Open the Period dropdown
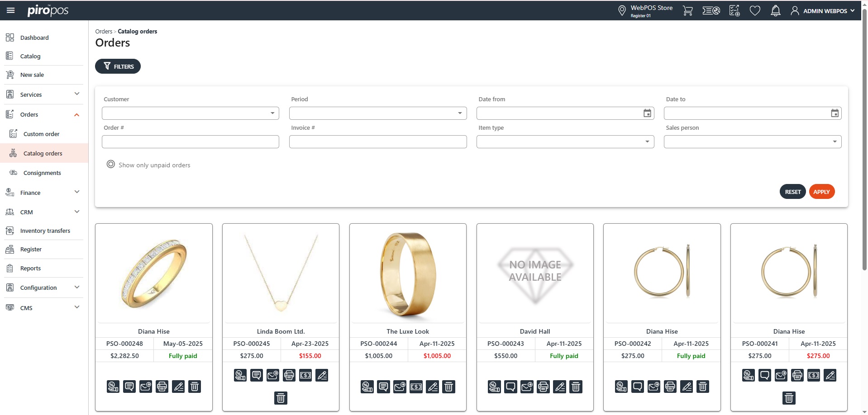 pyautogui.click(x=377, y=113)
